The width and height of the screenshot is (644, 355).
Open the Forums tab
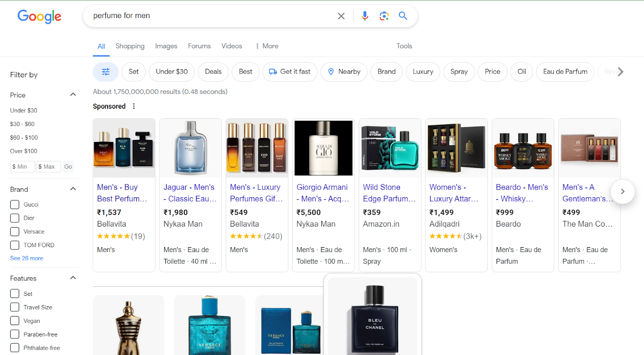[199, 46]
